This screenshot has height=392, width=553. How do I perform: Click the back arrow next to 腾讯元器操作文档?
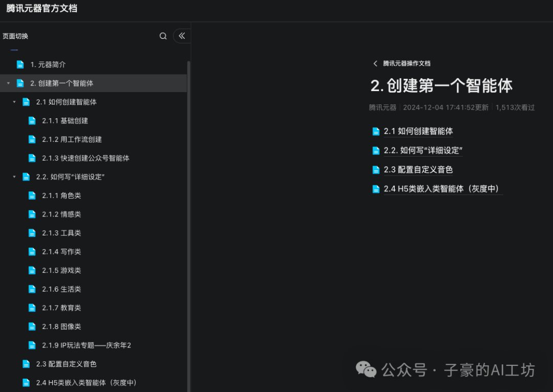[x=375, y=63]
